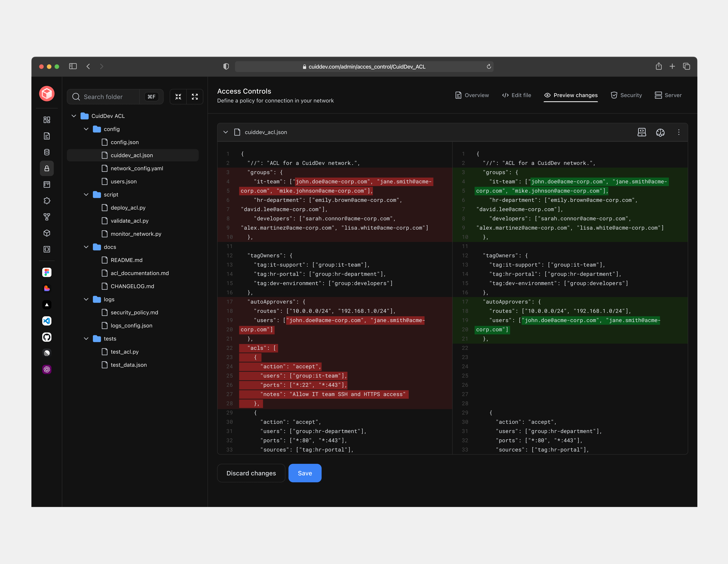The height and width of the screenshot is (564, 728).
Task: Click the blue Save button
Action: coord(305,473)
